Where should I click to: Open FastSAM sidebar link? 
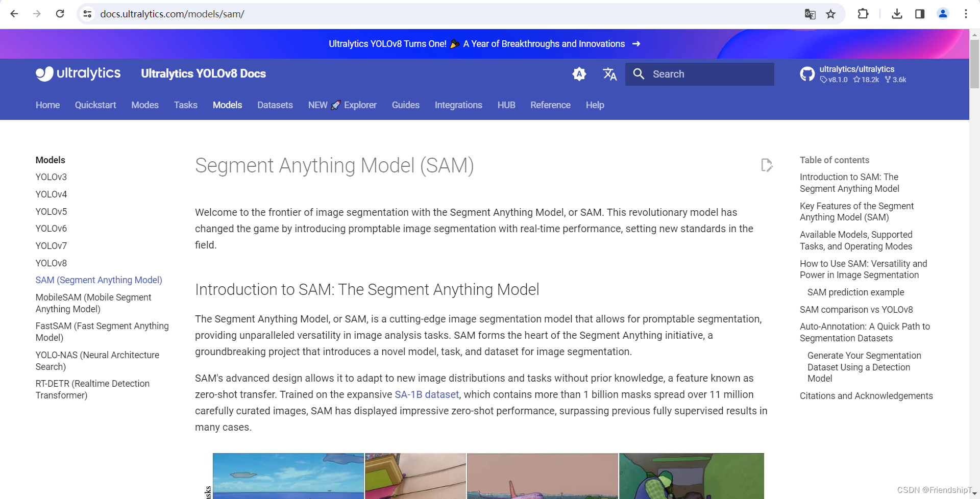pos(102,332)
